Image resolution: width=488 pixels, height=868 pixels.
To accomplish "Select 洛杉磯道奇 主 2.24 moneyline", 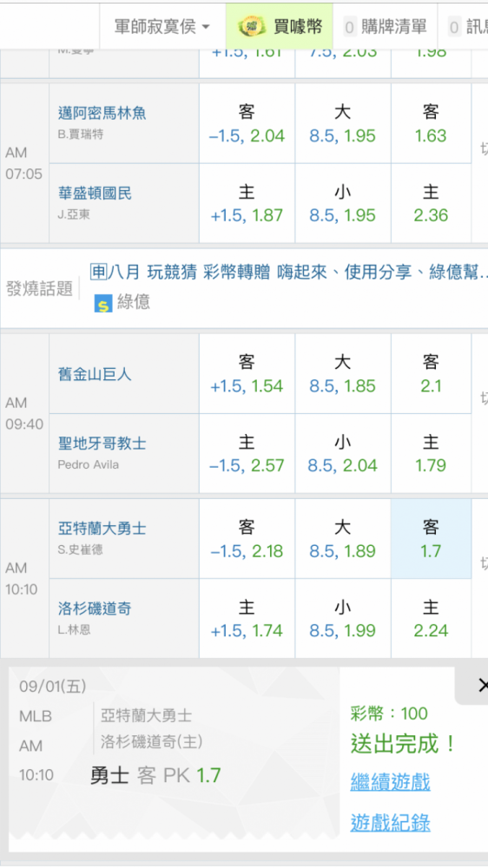I will 431,618.
